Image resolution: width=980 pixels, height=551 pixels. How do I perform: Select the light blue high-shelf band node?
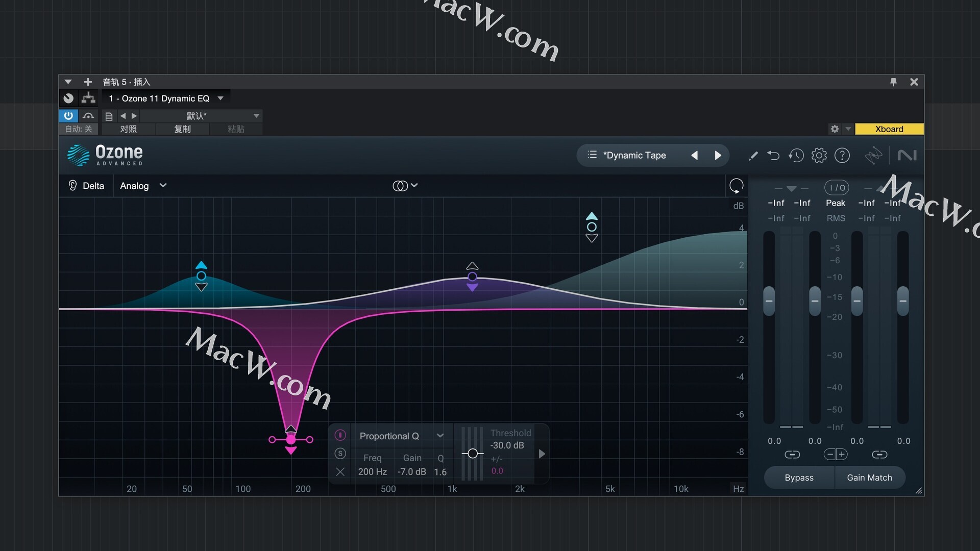pos(592,227)
